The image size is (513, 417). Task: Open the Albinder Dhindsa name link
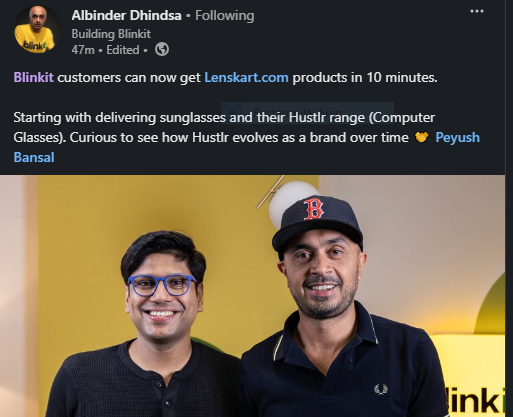(126, 15)
